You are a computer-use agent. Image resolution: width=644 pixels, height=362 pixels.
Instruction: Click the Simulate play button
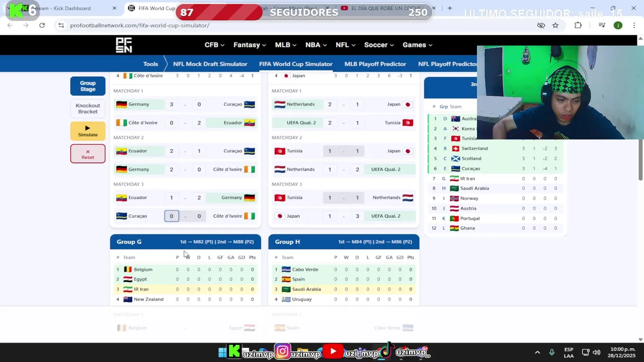pos(88,131)
